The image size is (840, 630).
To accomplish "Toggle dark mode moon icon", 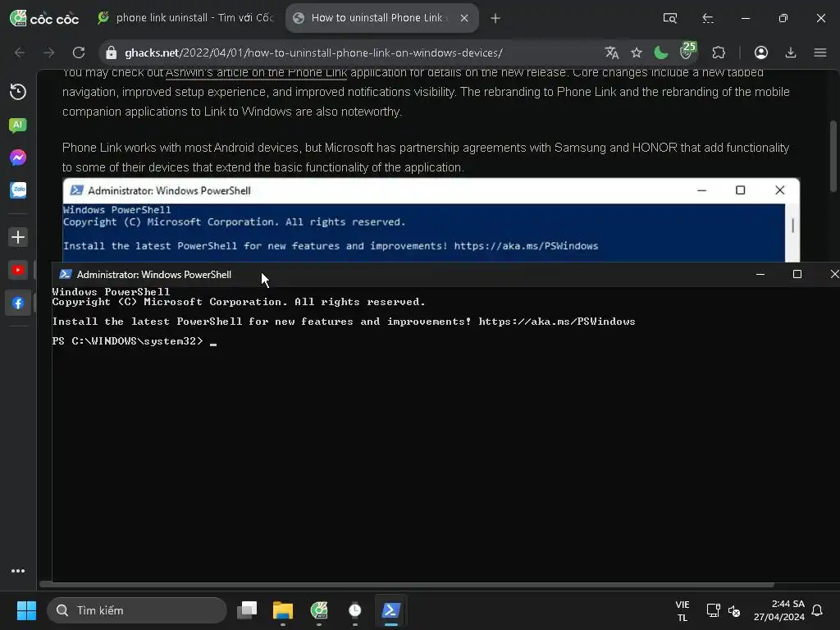I will coord(661,52).
